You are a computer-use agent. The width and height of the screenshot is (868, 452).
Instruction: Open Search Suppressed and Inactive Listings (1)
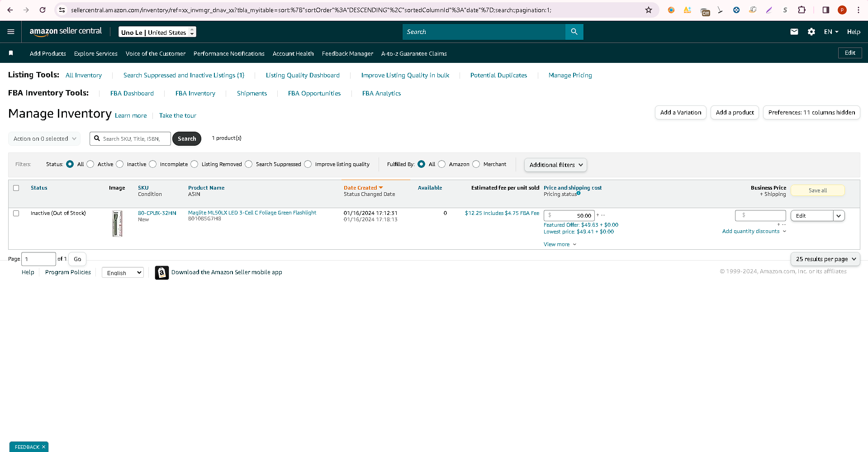tap(184, 75)
